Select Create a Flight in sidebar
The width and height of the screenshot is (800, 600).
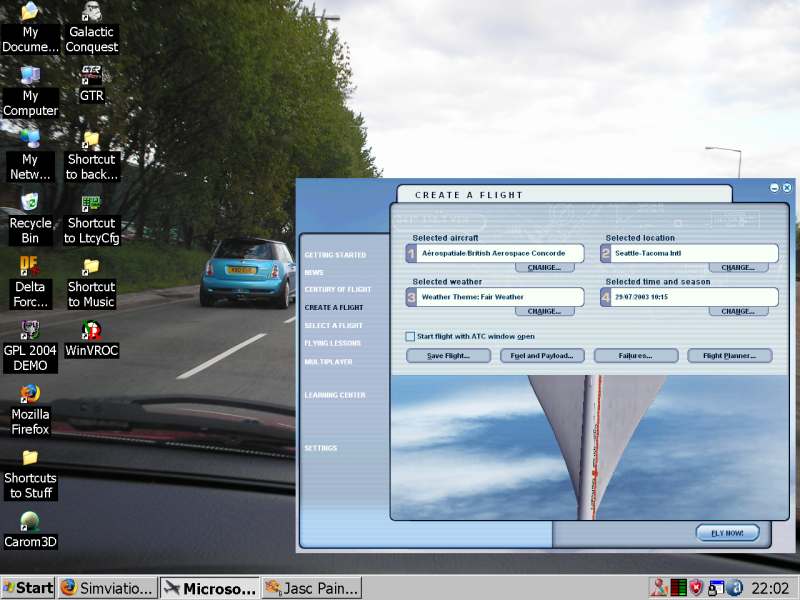tap(334, 308)
